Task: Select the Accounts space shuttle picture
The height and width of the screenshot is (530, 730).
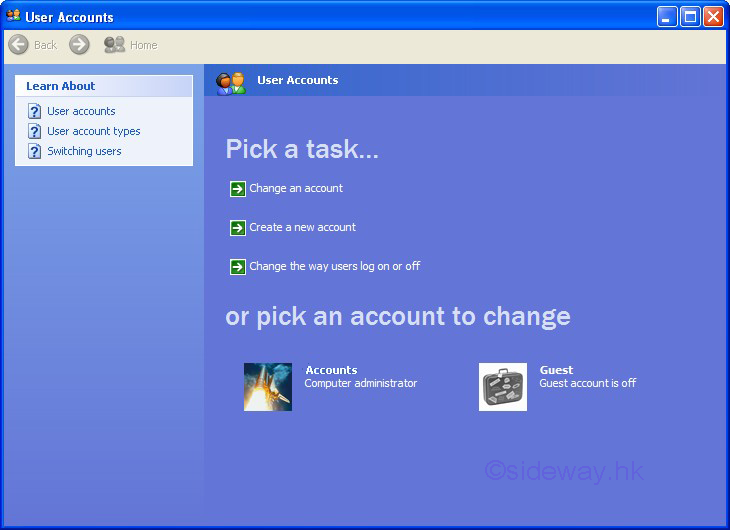Action: [268, 387]
